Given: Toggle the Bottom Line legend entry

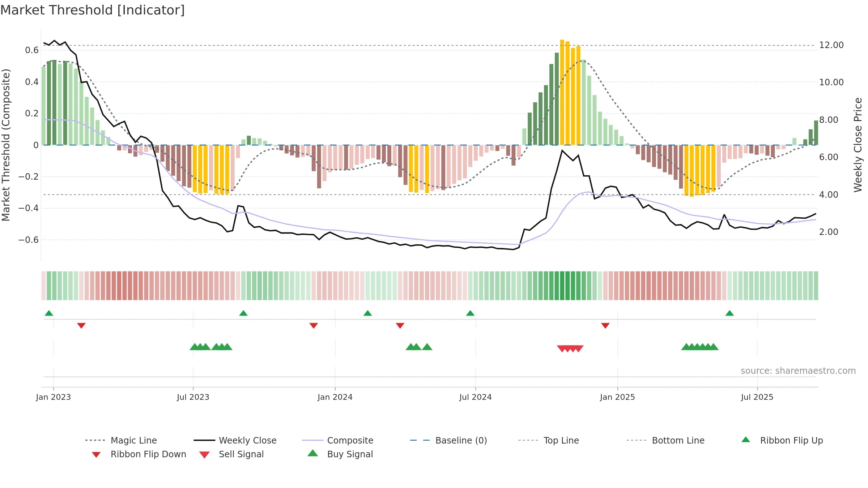Looking at the screenshot, I should [665, 440].
